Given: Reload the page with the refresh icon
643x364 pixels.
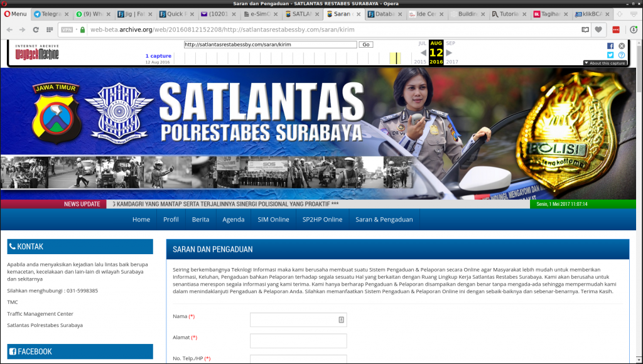Looking at the screenshot, I should pos(35,29).
